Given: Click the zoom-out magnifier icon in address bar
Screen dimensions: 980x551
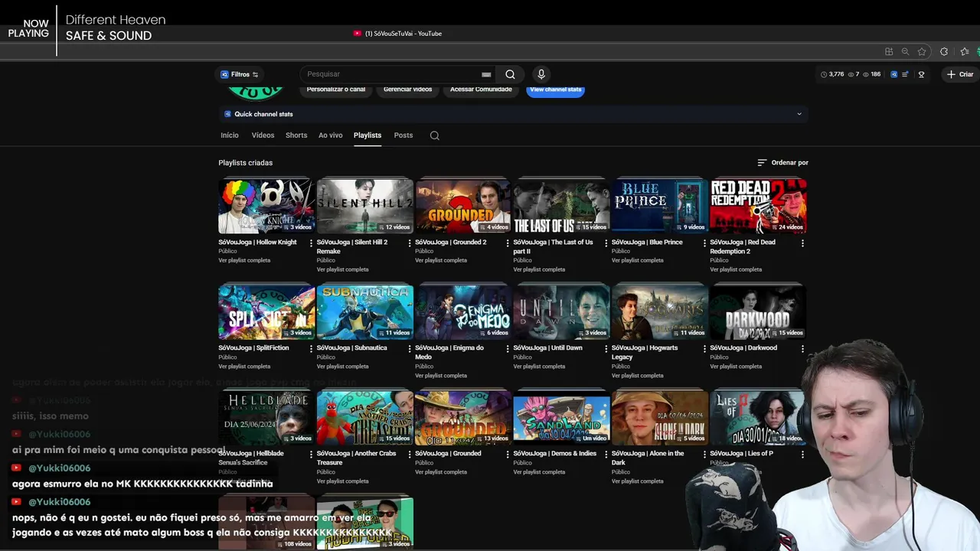Looking at the screenshot, I should pos(905,51).
